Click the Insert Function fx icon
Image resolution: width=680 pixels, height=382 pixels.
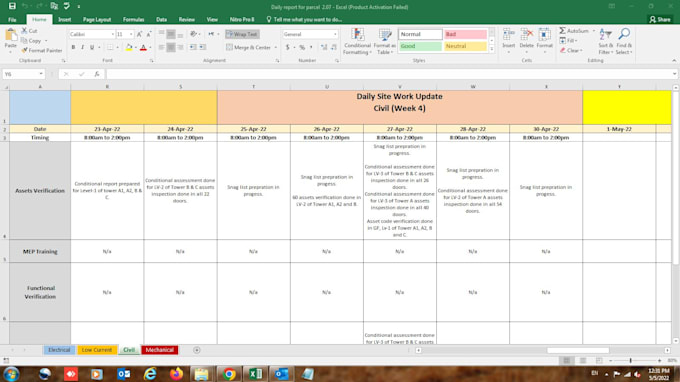(97, 74)
